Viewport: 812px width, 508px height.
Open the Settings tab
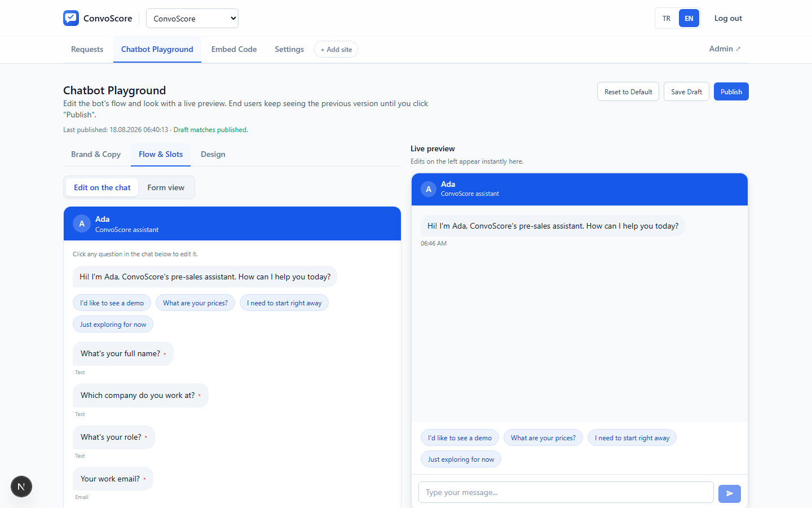click(289, 49)
